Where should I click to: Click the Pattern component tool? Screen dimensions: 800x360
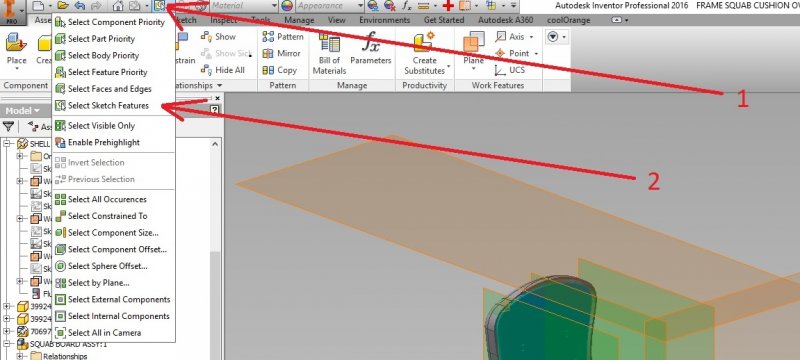(x=283, y=37)
